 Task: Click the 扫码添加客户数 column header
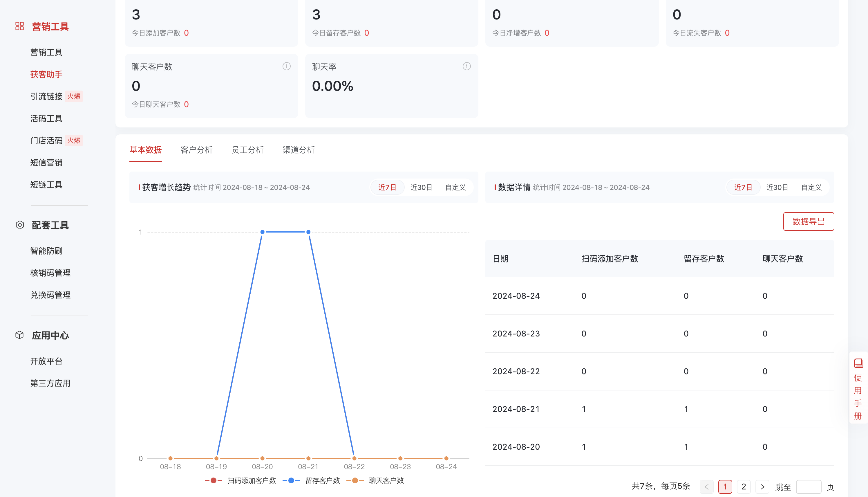[610, 259]
